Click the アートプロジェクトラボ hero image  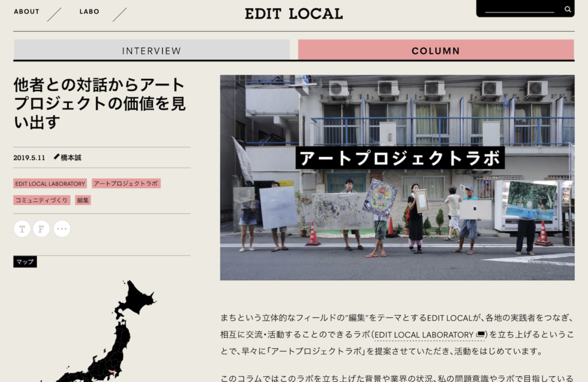(x=397, y=178)
